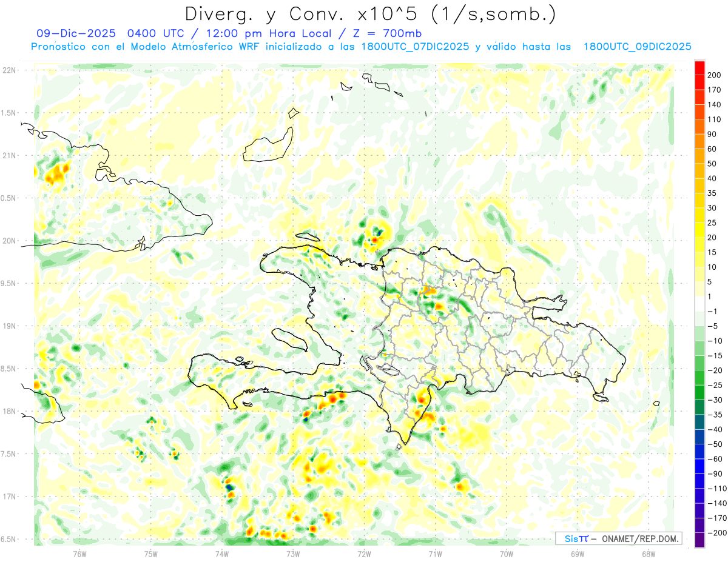Click the green swatch between -20 and -25
Viewport: 728px width, 562px height.
(699, 377)
